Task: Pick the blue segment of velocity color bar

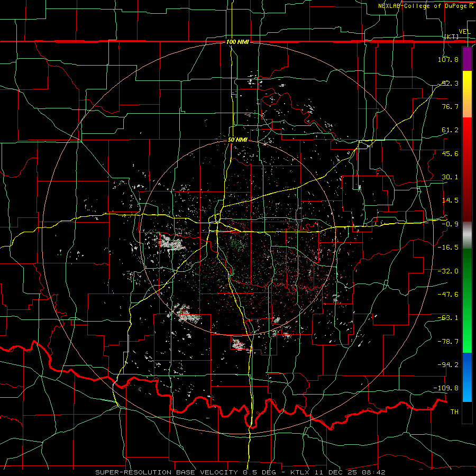Action: (467, 377)
